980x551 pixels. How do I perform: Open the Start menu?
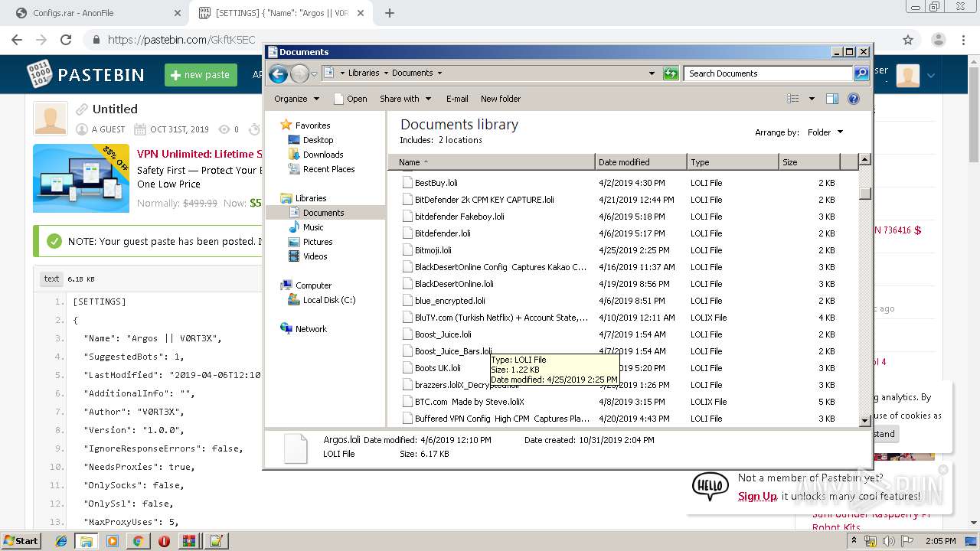tap(21, 540)
